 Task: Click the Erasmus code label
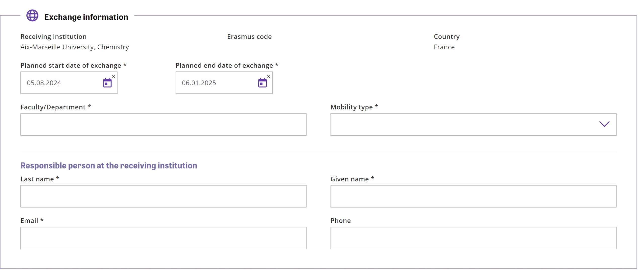click(249, 36)
